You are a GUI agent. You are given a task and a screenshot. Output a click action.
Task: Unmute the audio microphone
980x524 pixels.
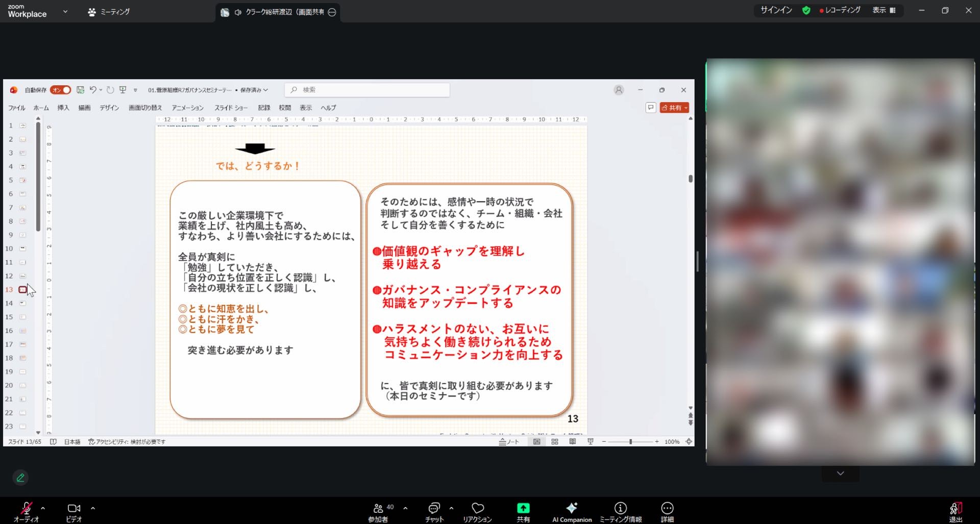pos(26,511)
